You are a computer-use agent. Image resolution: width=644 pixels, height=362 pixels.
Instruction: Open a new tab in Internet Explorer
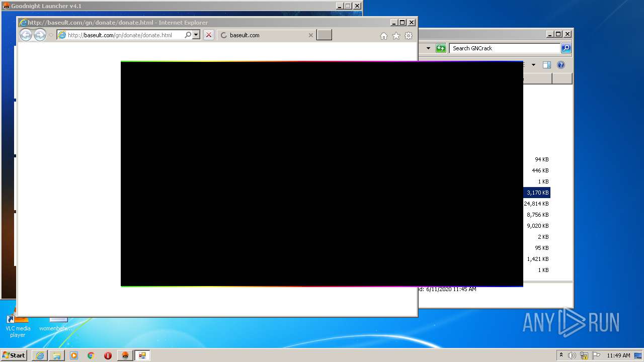click(x=324, y=35)
